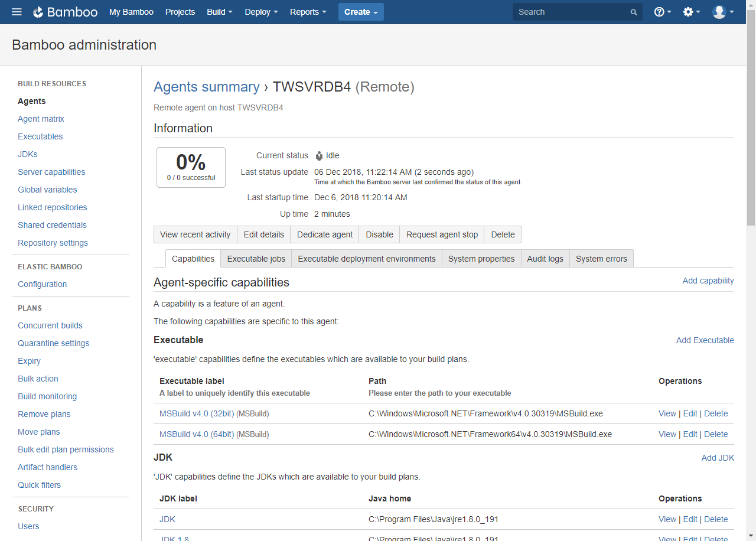Click the page vertical scrollbar

coord(751,118)
